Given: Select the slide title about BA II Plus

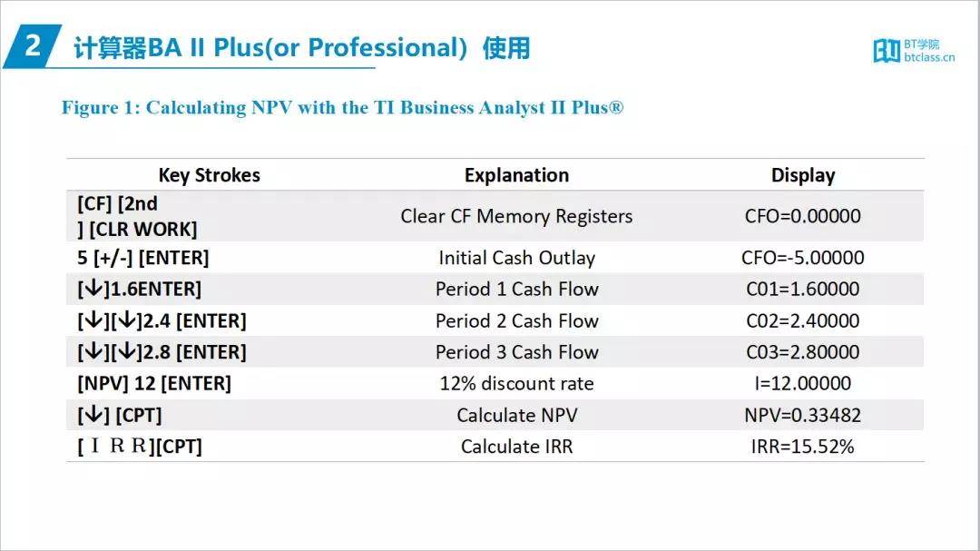Looking at the screenshot, I should pos(302,47).
